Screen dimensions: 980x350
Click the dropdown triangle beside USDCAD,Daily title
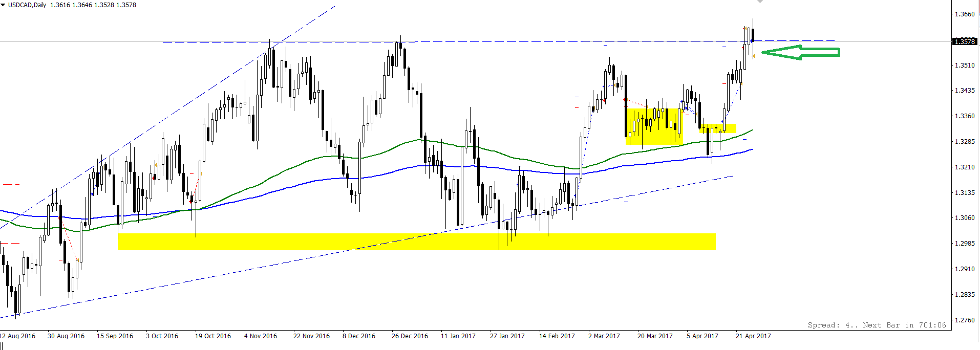point(3,5)
